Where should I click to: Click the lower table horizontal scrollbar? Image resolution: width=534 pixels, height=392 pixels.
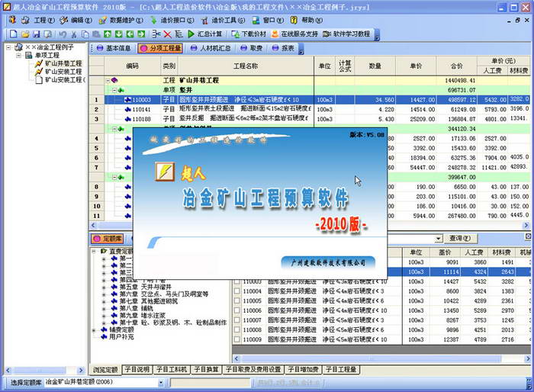point(381,358)
